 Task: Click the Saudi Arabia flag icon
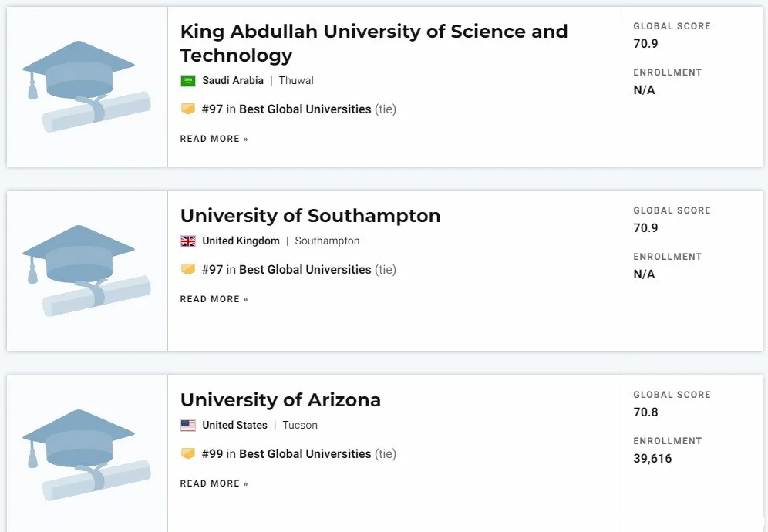click(188, 81)
